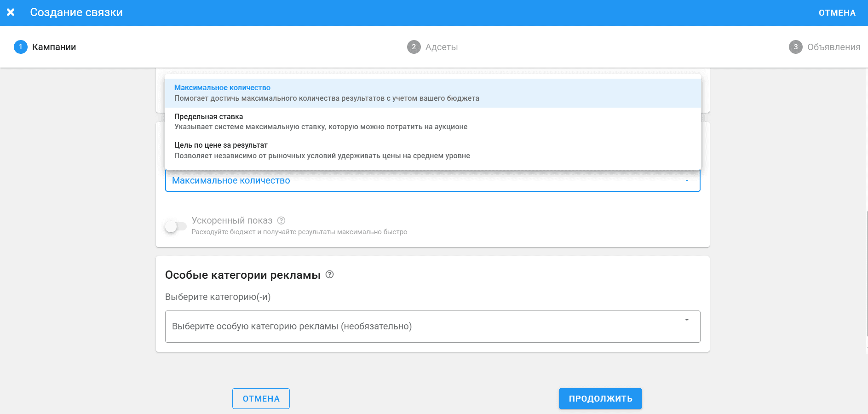The image size is (868, 414).
Task: Open the Кампании step tab
Action: click(x=54, y=47)
